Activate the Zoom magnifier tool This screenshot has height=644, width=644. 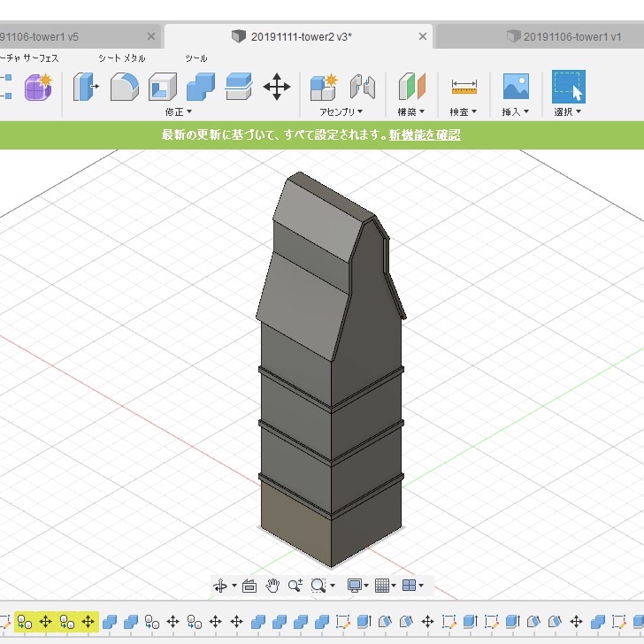pyautogui.click(x=295, y=585)
